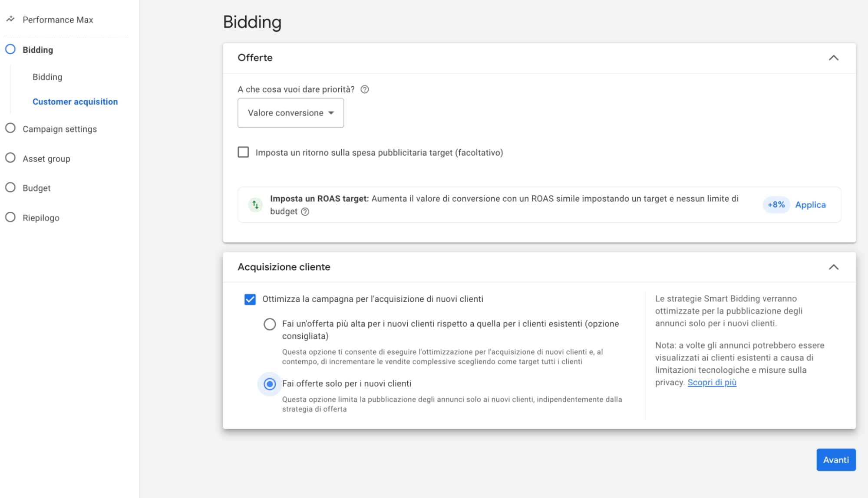Open the Scopri di più link

pos(712,383)
